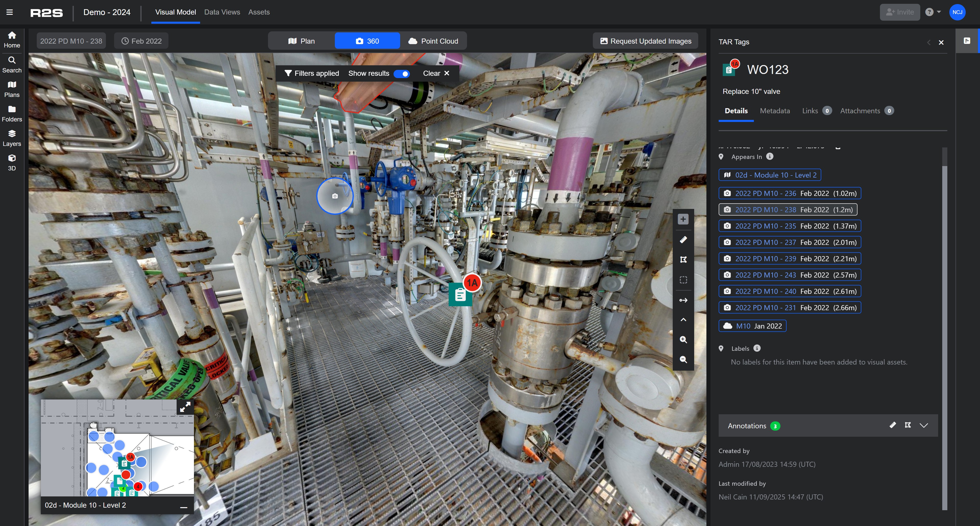The width and height of the screenshot is (980, 526).
Task: Switch to Point Cloud view mode
Action: click(x=433, y=41)
